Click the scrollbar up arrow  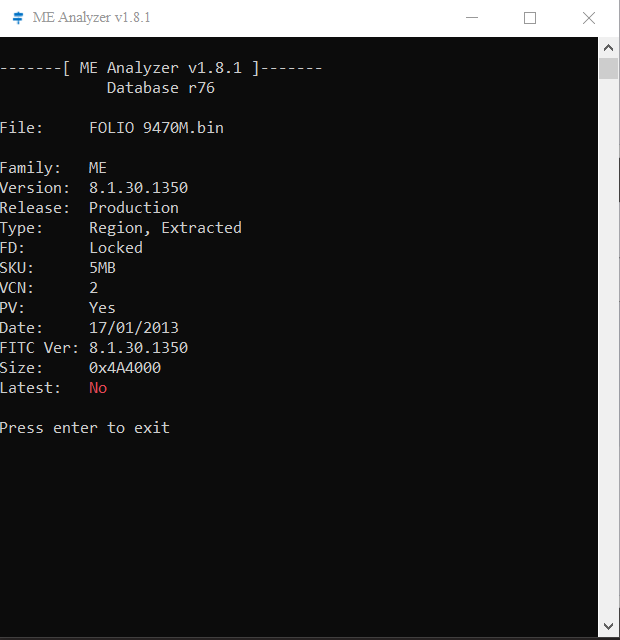click(608, 48)
